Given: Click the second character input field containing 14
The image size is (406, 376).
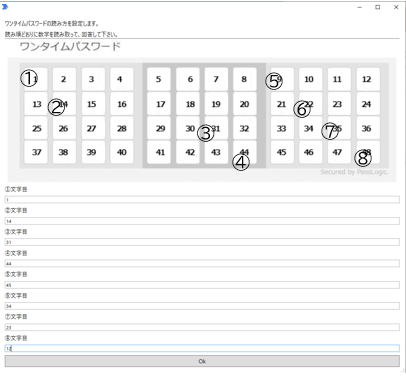Looking at the screenshot, I should tap(202, 221).
